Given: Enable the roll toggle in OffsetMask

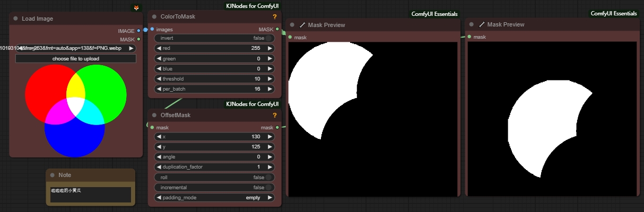Looking at the screenshot, I should 269,177.
